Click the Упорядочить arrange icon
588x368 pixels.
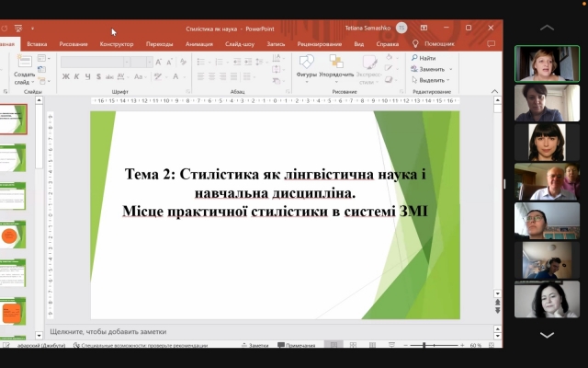pos(336,64)
